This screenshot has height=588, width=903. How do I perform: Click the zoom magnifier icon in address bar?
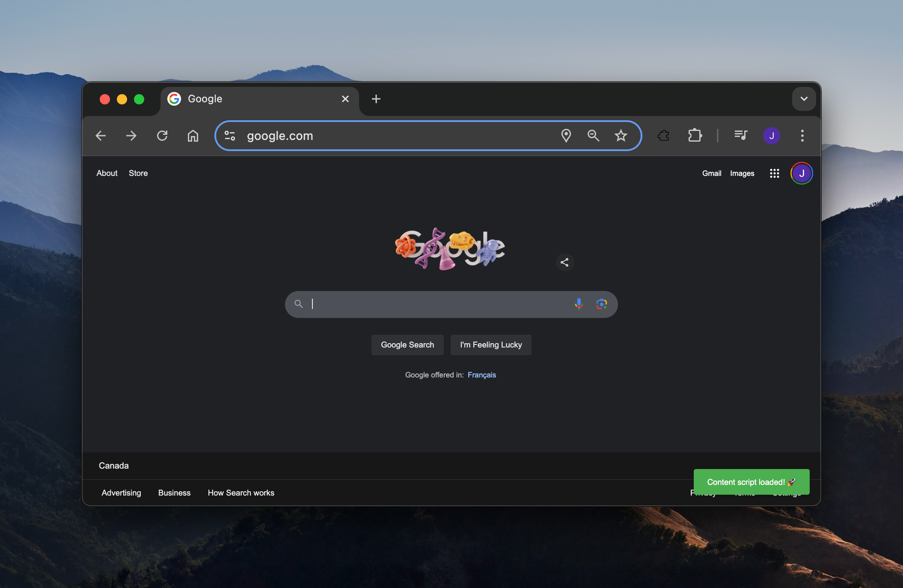tap(593, 136)
